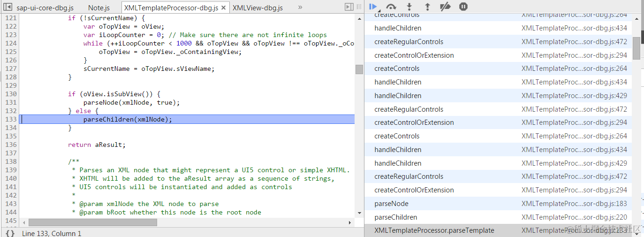Image resolution: width=644 pixels, height=237 pixels.
Task: Click the code sCurrentName = oTopView.sViewName;
Action: 149,69
